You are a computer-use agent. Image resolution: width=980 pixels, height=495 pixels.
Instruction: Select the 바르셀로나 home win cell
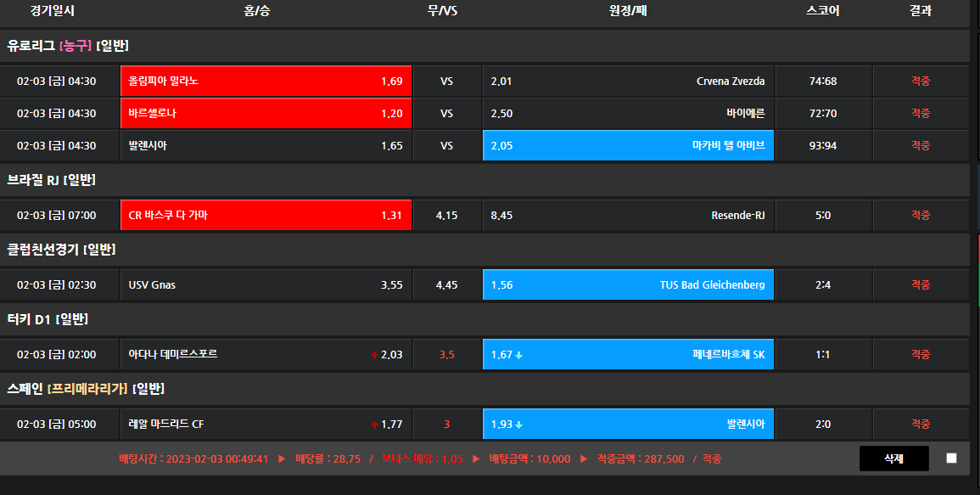(266, 114)
